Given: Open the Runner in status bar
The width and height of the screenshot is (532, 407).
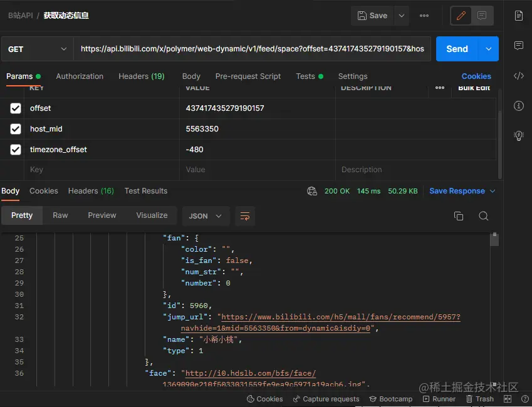Looking at the screenshot, I should (439, 399).
